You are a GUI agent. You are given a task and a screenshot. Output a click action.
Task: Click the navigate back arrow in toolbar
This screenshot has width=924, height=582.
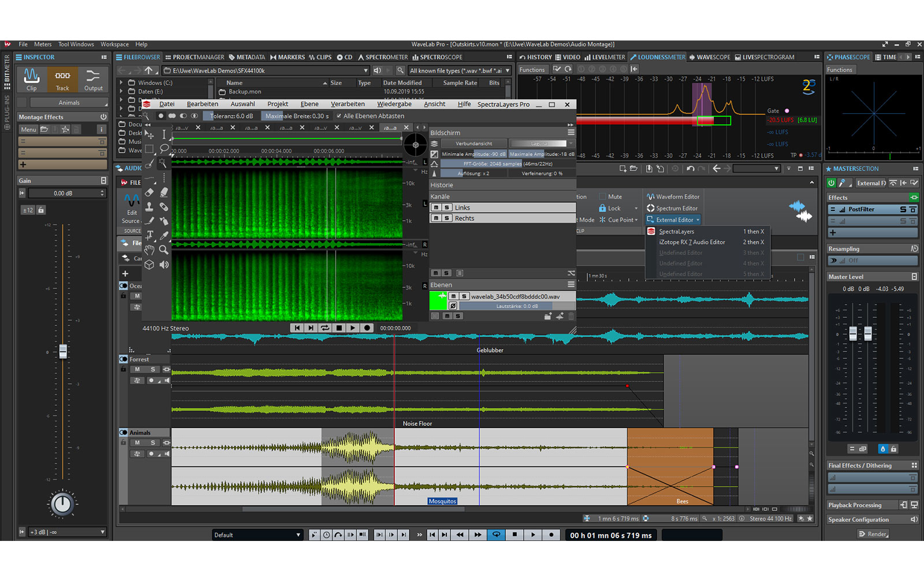tap(717, 169)
